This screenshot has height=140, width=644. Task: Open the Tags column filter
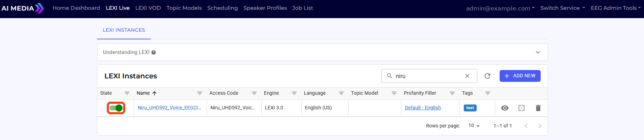[488, 93]
